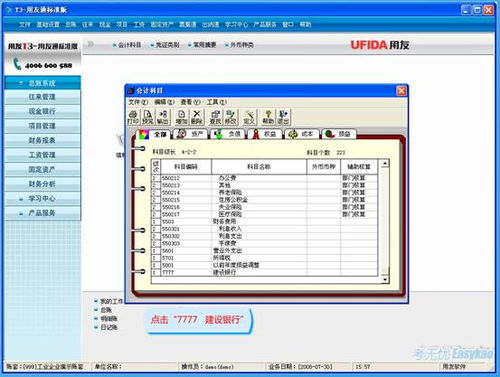
Task: Click the 删除 (delete) toolbar icon
Action: 197,117
